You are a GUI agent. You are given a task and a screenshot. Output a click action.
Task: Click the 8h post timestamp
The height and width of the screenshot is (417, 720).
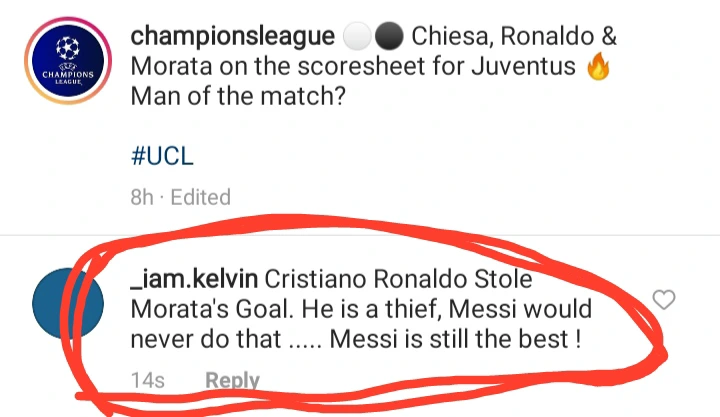pyautogui.click(x=142, y=197)
